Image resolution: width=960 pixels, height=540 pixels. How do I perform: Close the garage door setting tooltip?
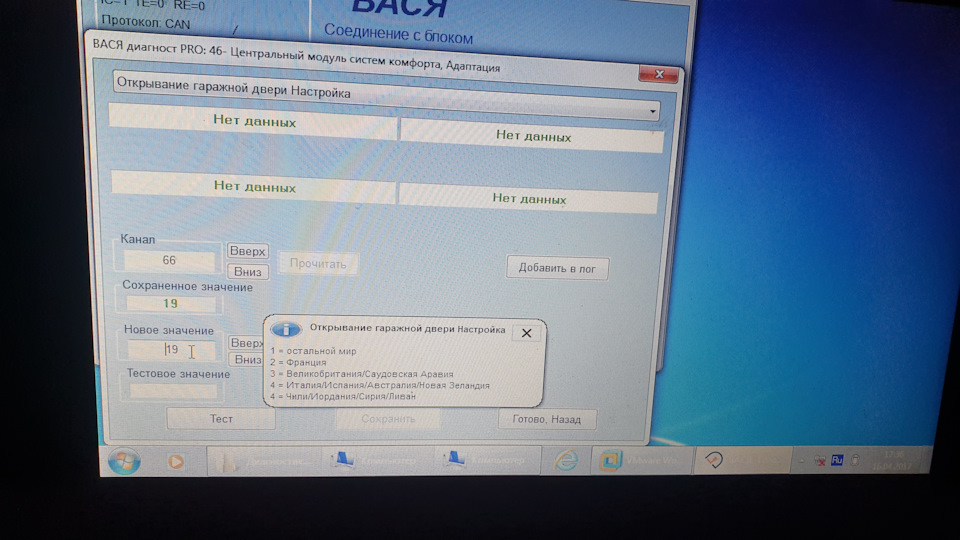pyautogui.click(x=527, y=333)
